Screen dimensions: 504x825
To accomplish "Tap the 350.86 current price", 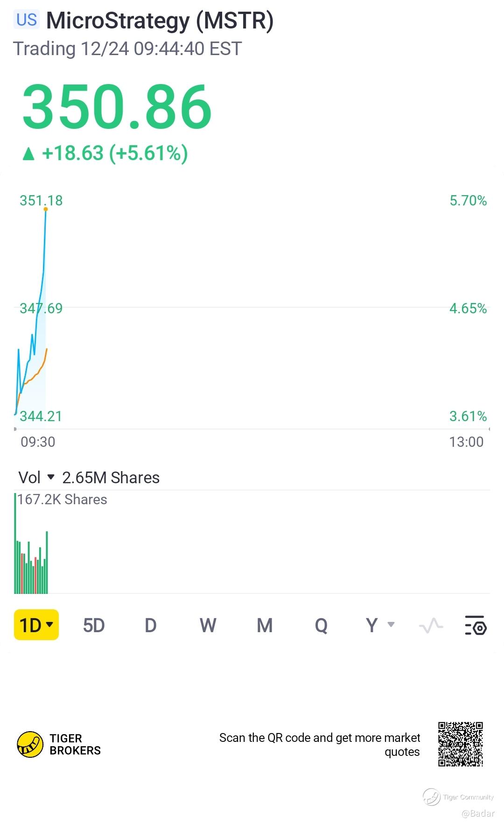I will tap(117, 106).
